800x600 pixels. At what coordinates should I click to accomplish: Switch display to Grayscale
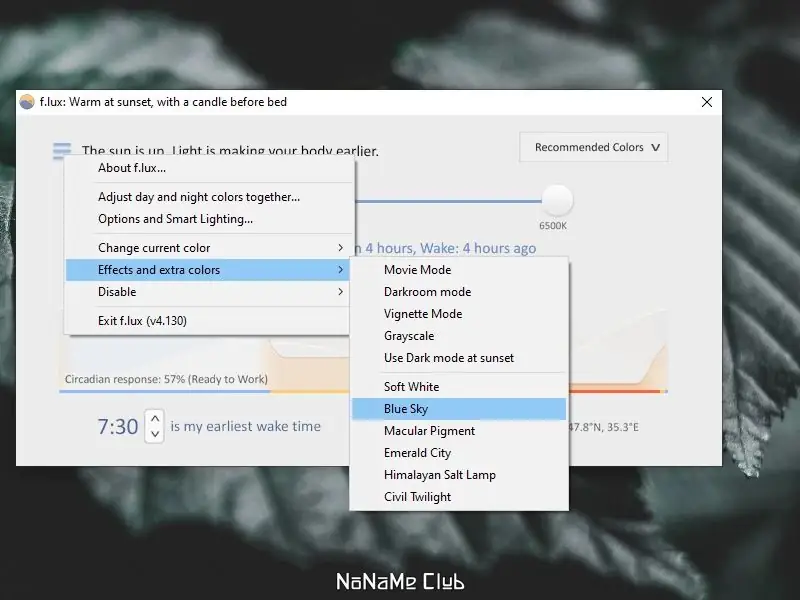[459, 336]
